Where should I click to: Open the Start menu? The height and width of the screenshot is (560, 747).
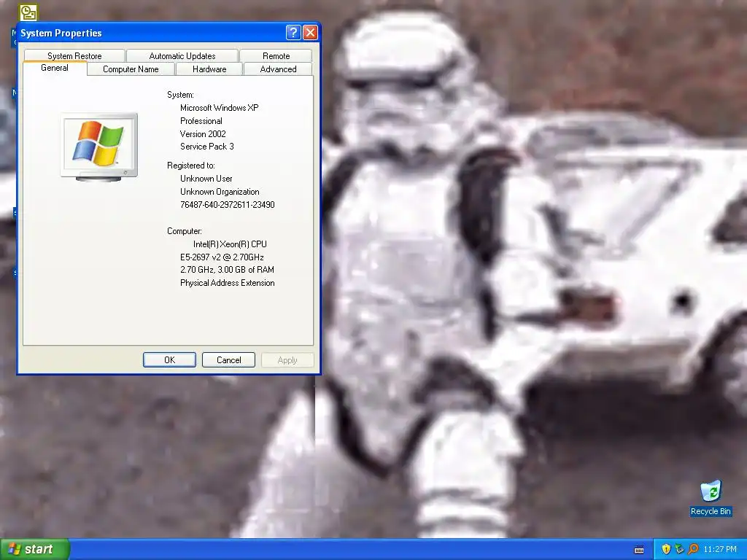(x=35, y=549)
